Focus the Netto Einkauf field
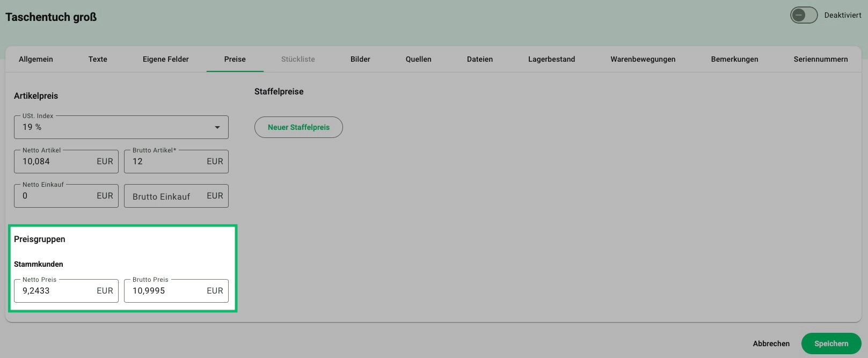This screenshot has width=868, height=358. (x=66, y=196)
